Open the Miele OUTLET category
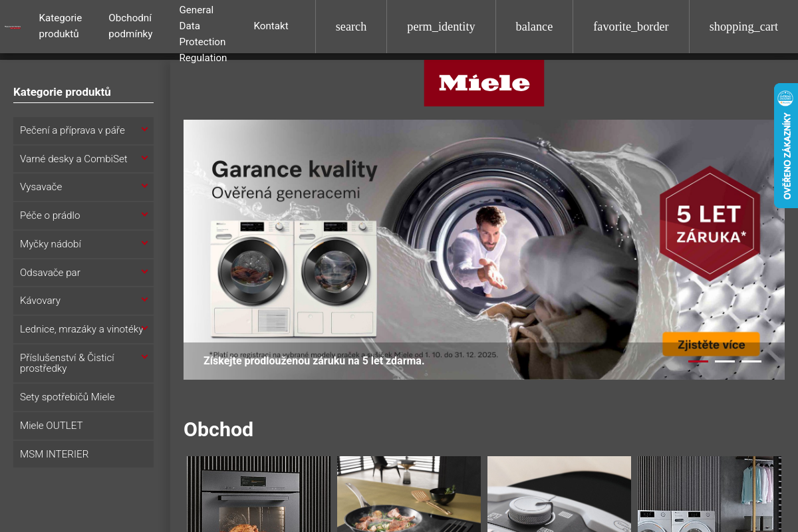The width and height of the screenshot is (798, 532). coord(83,426)
